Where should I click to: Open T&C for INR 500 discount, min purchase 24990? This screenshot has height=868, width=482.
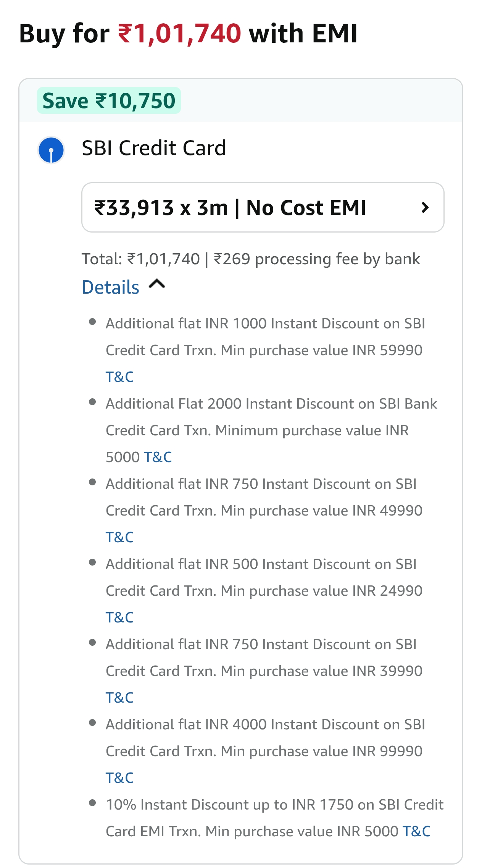119,617
